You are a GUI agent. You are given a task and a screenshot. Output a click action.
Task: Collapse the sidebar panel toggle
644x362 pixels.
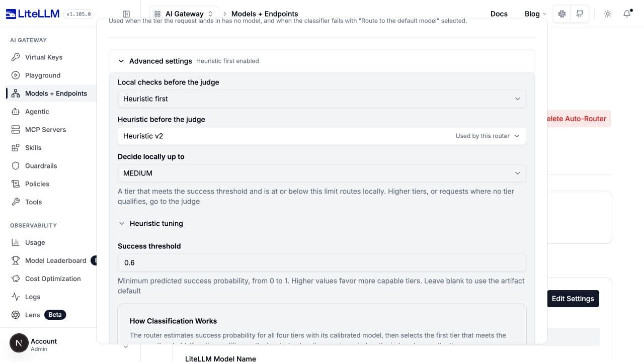click(126, 14)
